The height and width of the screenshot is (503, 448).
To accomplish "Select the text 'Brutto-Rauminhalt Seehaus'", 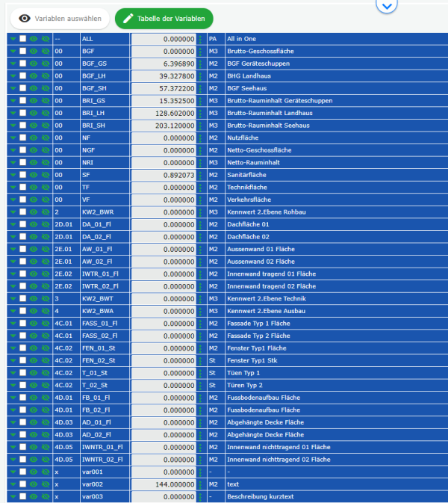I will click(x=268, y=126).
